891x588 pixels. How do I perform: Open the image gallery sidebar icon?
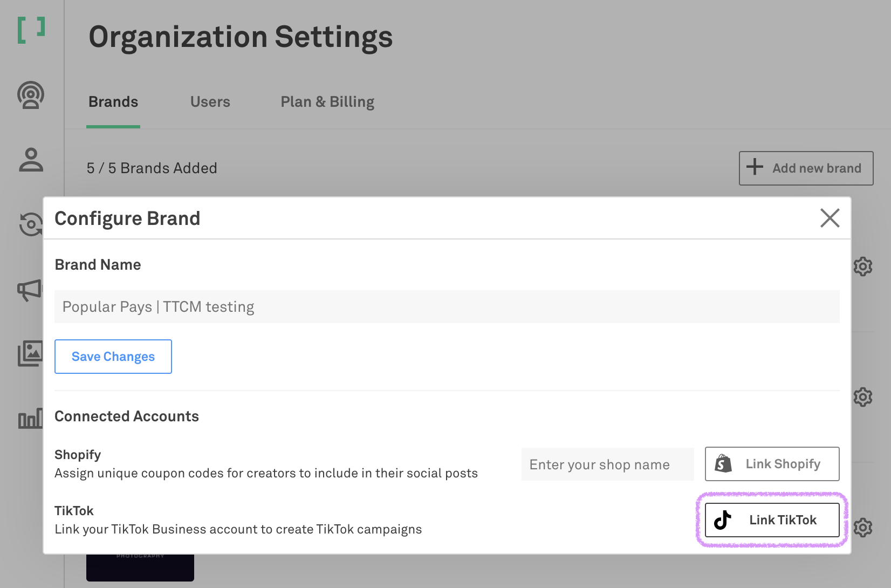pos(30,354)
